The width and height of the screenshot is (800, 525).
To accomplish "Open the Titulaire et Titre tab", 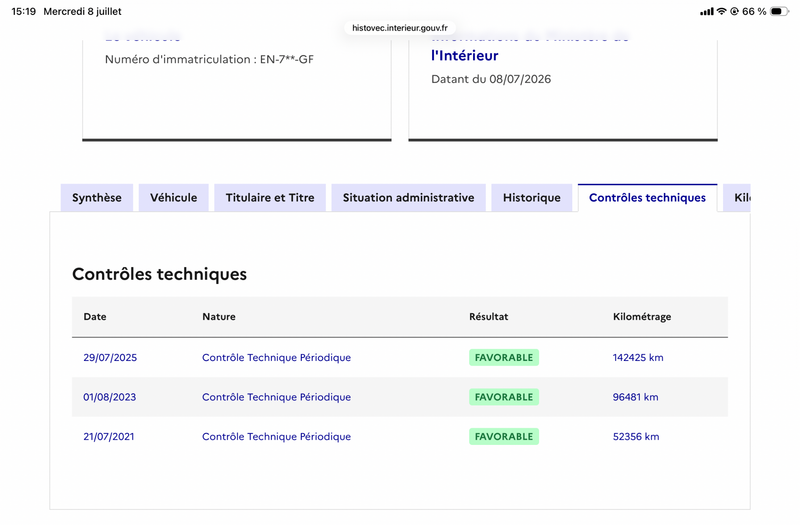I will (x=270, y=197).
